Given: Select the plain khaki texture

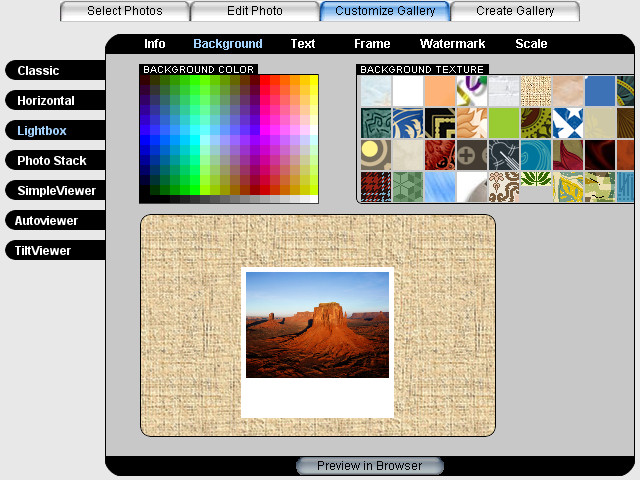Looking at the screenshot, I should (x=600, y=123).
